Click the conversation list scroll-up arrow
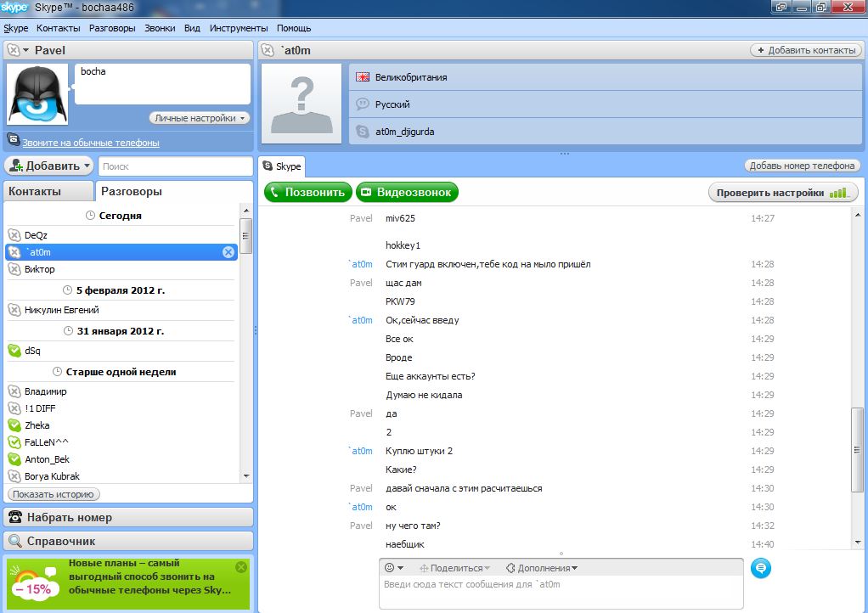The height and width of the screenshot is (613, 868). click(x=246, y=211)
